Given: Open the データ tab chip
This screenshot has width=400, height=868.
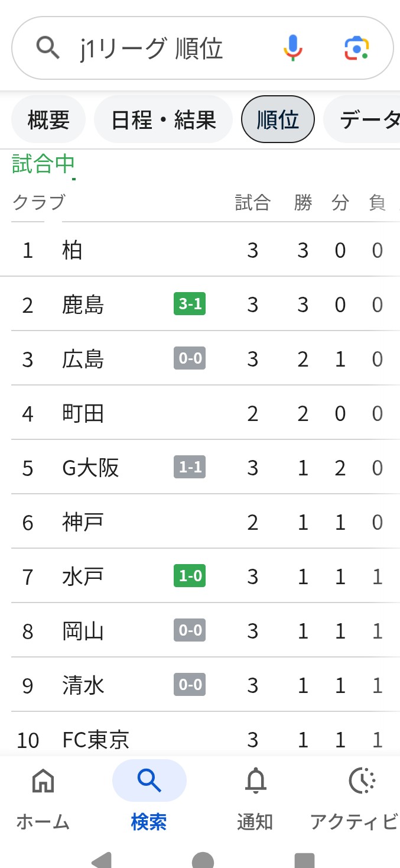Looking at the screenshot, I should coord(362,119).
